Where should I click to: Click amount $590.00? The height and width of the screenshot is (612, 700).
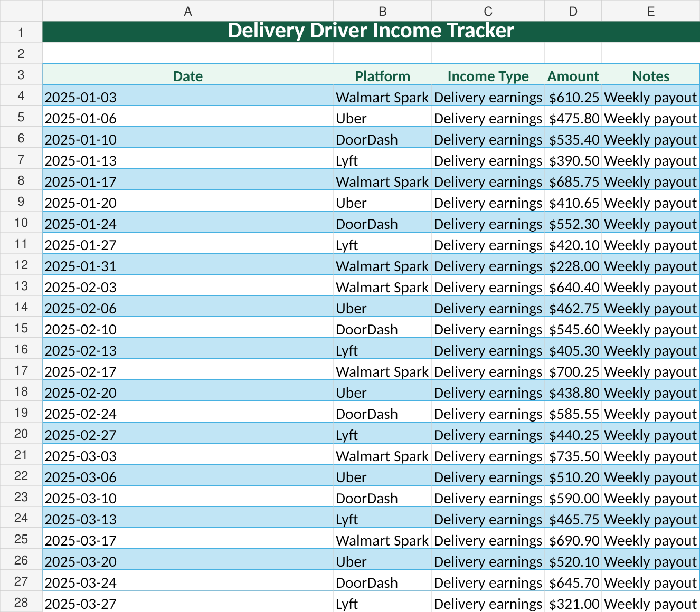(573, 496)
